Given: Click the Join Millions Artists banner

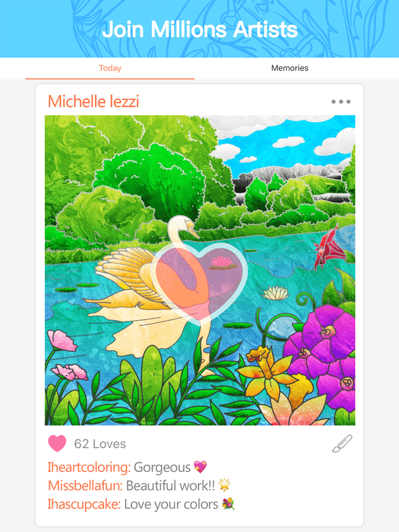Looking at the screenshot, I should 199,29.
